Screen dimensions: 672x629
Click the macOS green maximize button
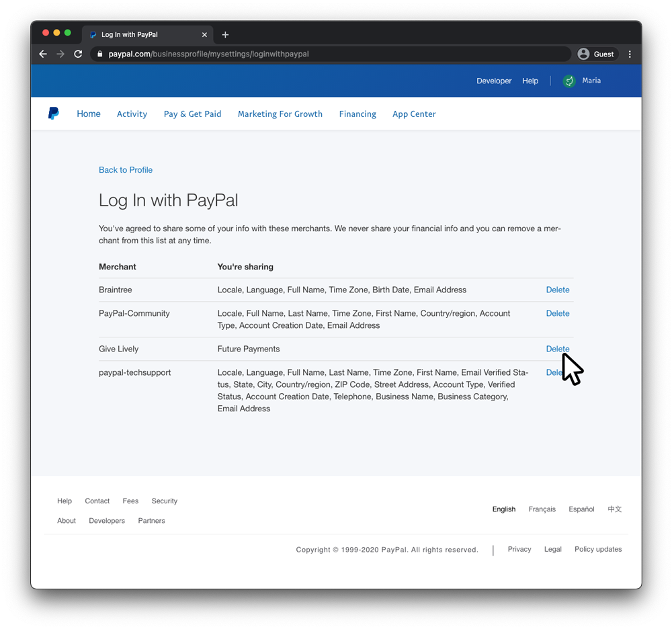coord(68,33)
